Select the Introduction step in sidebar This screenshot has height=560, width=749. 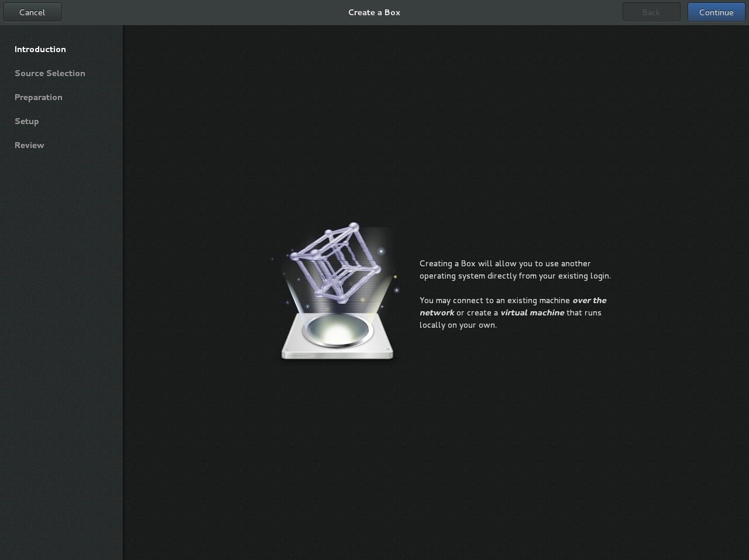(40, 49)
